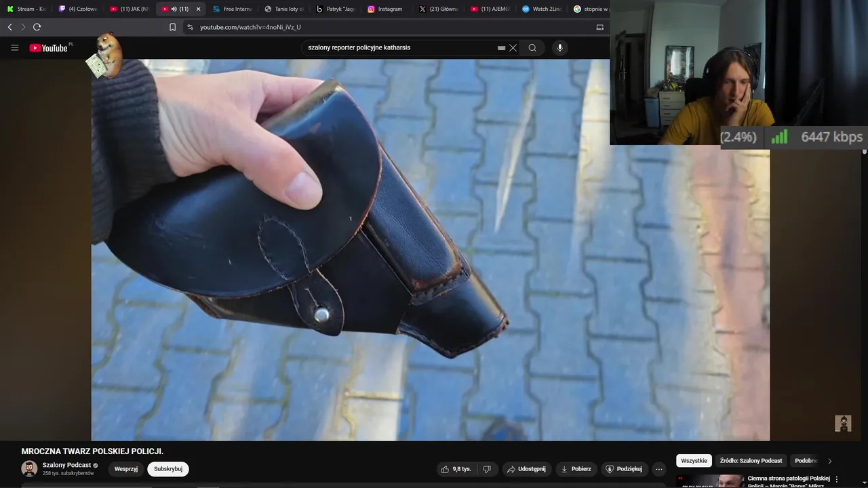868x488 pixels.
Task: Click Wesprzyj button
Action: pos(126,469)
